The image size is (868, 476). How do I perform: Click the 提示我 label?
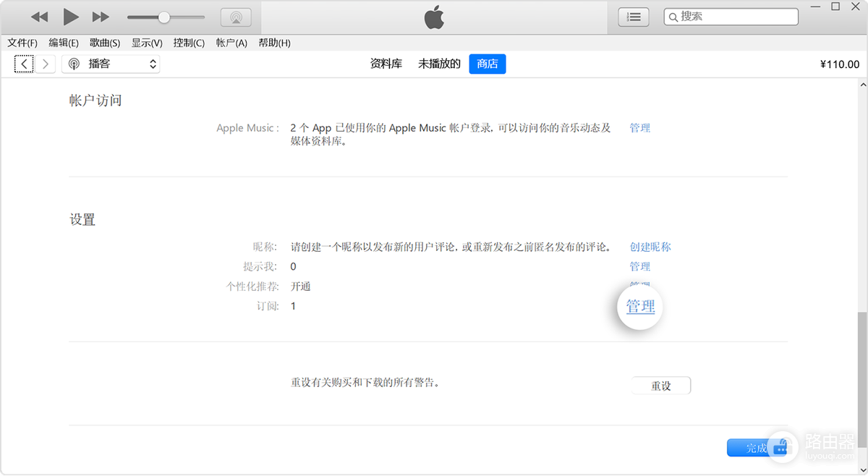260,266
